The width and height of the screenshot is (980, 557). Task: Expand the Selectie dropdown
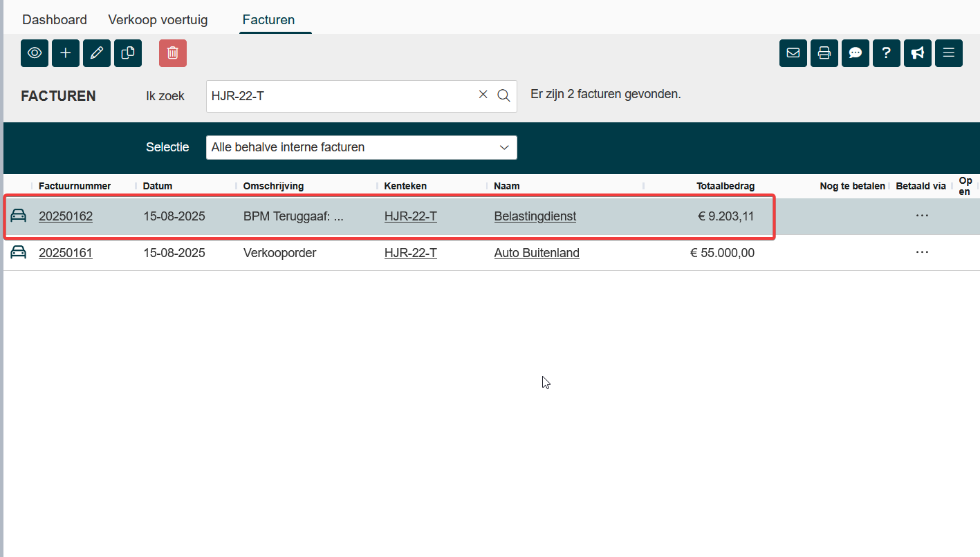pyautogui.click(x=361, y=147)
